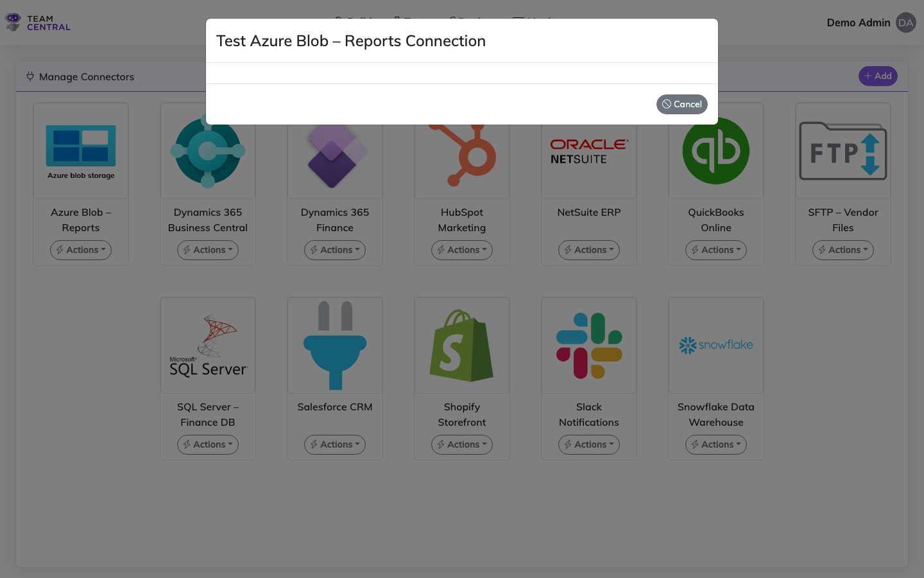
Task: Expand the HubSpot Marketing Actions menu
Action: coord(461,250)
